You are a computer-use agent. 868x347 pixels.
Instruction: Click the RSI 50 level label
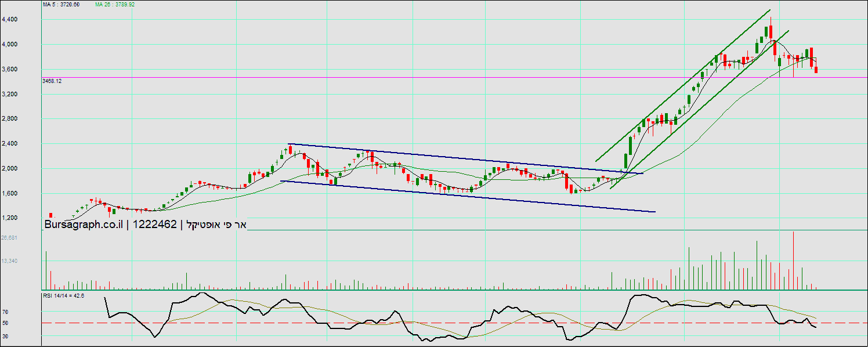tap(5, 323)
